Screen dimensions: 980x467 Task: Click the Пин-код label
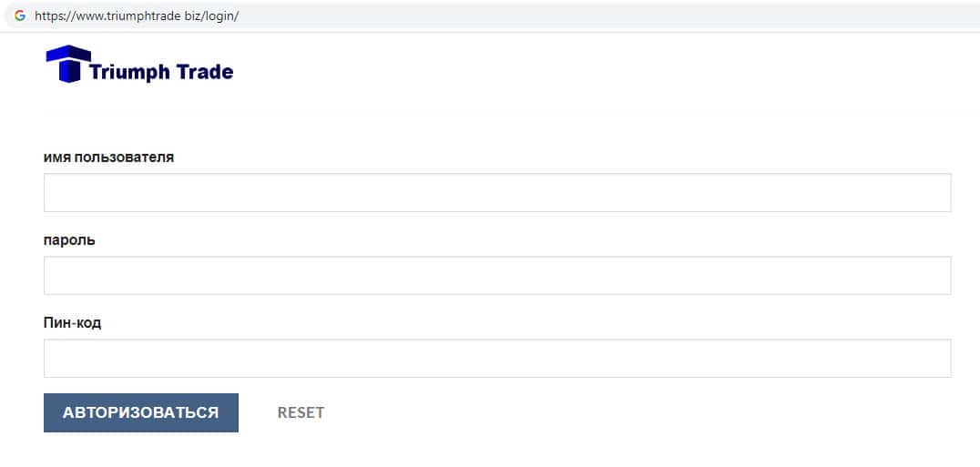pos(72,323)
